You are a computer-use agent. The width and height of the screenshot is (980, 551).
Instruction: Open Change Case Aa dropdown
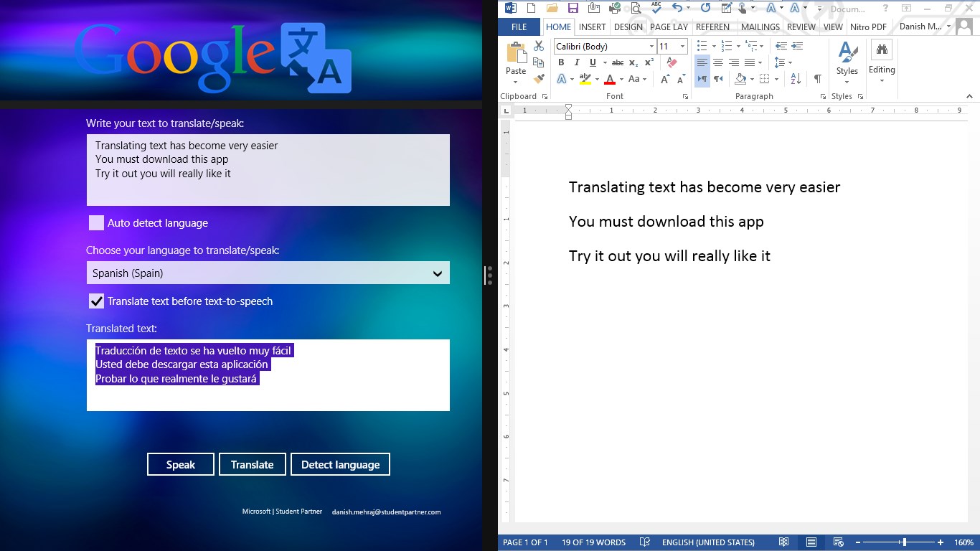(x=637, y=79)
